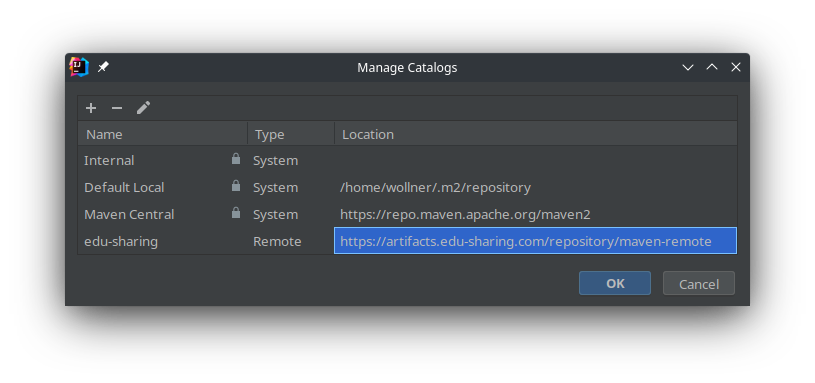
Task: Click System type in Maven Central row
Action: [x=275, y=215]
